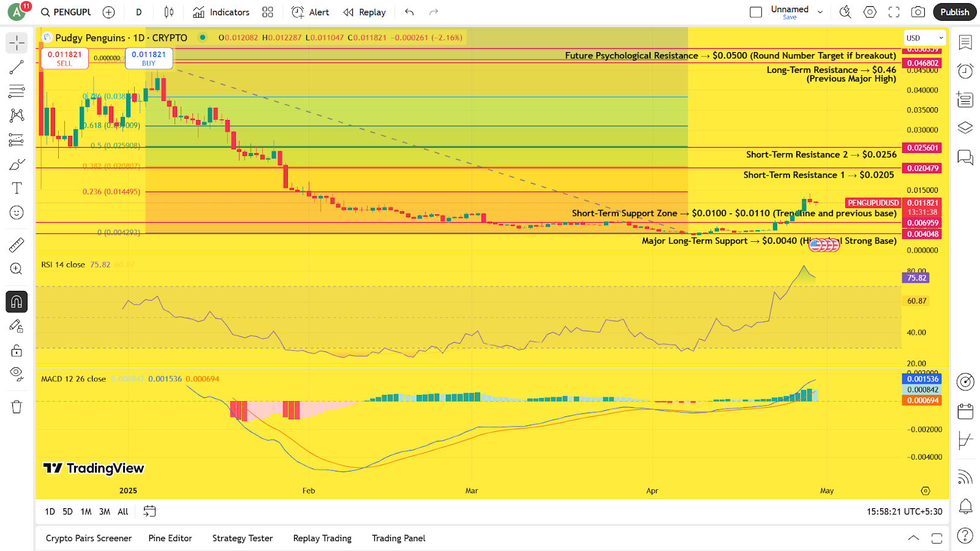
Task: Open the candlestick chart style menu
Action: point(169,12)
